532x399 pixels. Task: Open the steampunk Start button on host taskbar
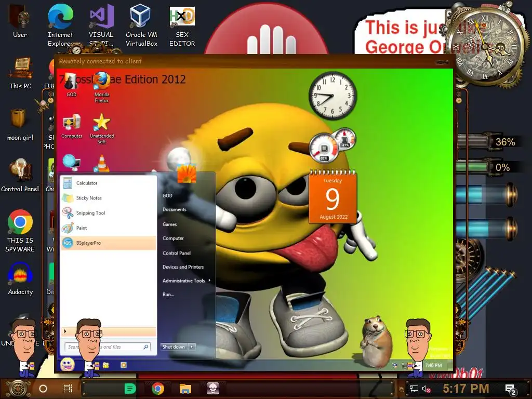18,389
